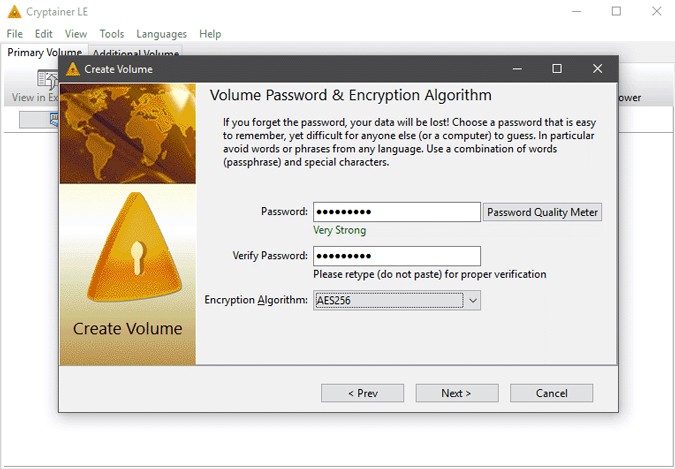Open the Help menu
675x469 pixels.
tap(210, 34)
